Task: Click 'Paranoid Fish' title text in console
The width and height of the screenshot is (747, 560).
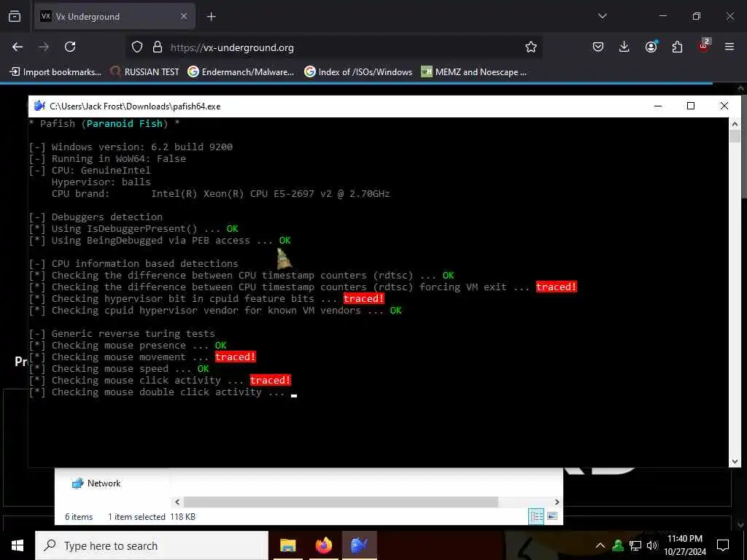Action: (124, 124)
